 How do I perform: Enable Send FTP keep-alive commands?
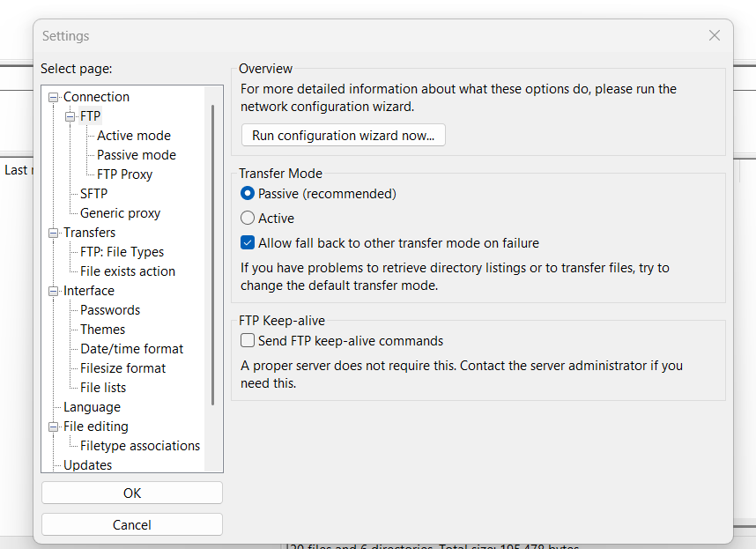coord(247,341)
